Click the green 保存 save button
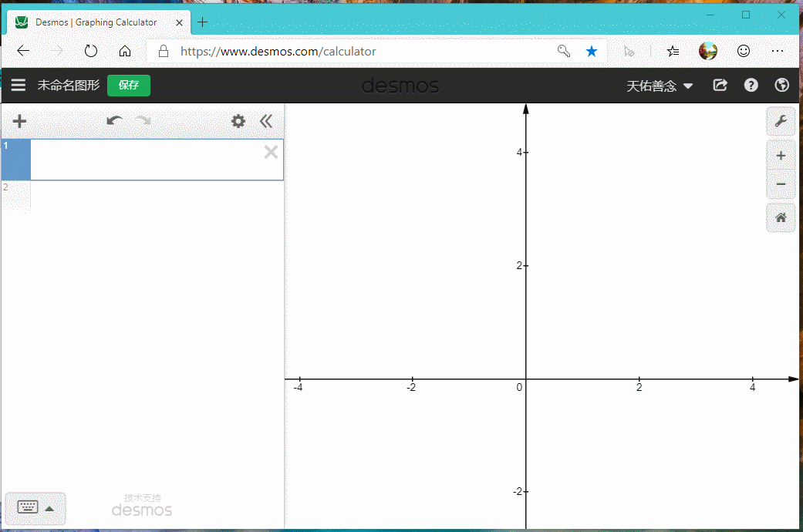The width and height of the screenshot is (803, 532). (x=129, y=85)
